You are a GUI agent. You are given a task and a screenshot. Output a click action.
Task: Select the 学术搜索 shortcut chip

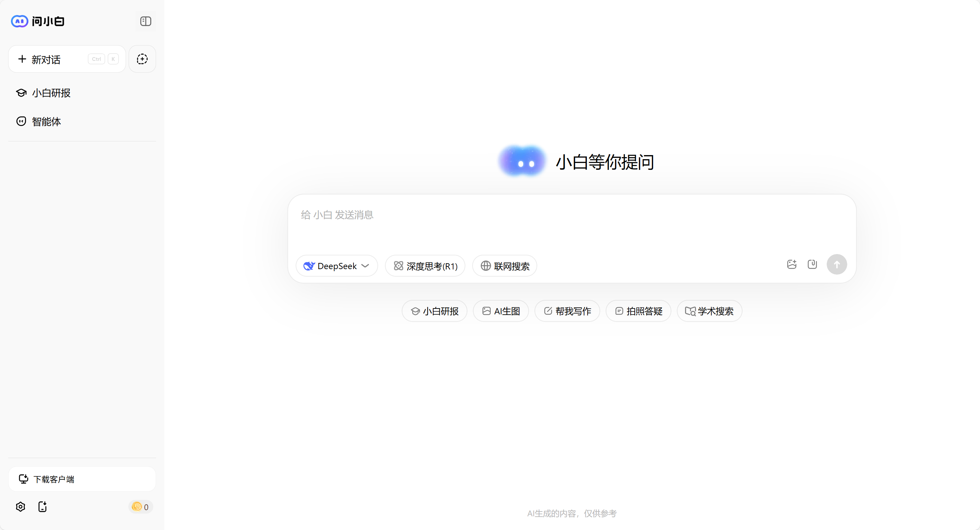710,311
